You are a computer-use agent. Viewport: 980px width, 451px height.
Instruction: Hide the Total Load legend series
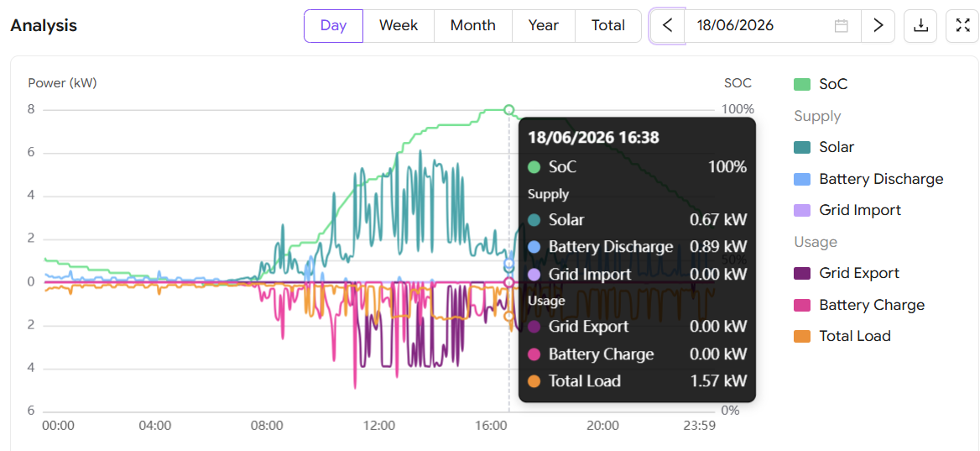point(842,337)
